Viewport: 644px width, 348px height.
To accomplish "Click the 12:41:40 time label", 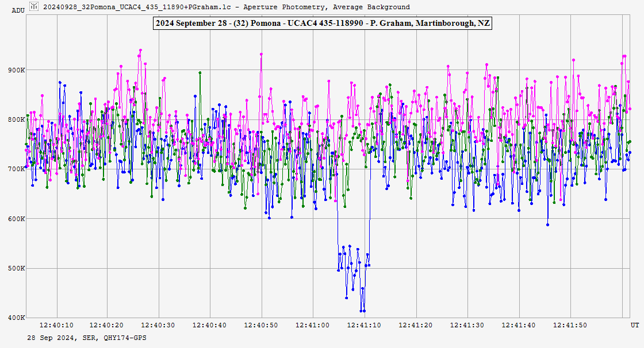I will point(519,325).
